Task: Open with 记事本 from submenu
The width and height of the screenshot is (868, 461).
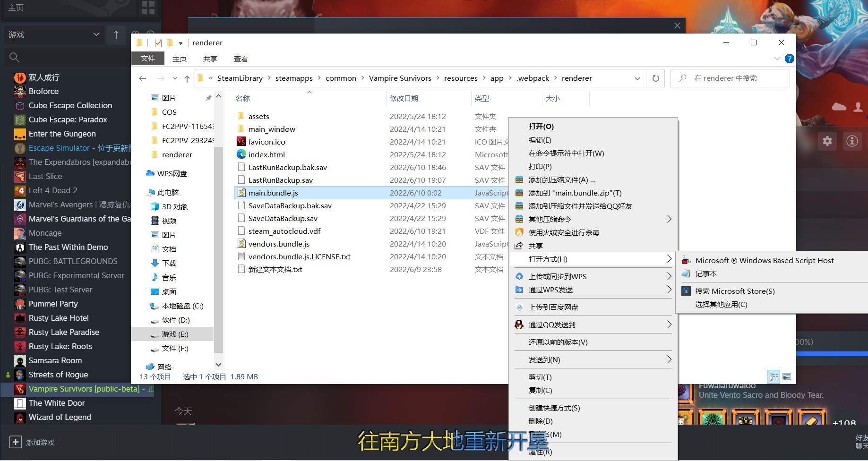Action: (x=706, y=273)
